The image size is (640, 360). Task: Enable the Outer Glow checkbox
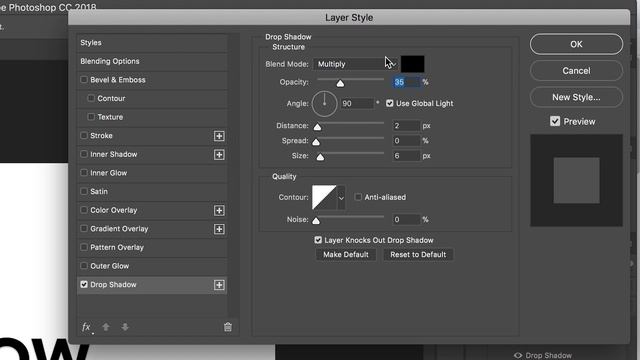84,266
